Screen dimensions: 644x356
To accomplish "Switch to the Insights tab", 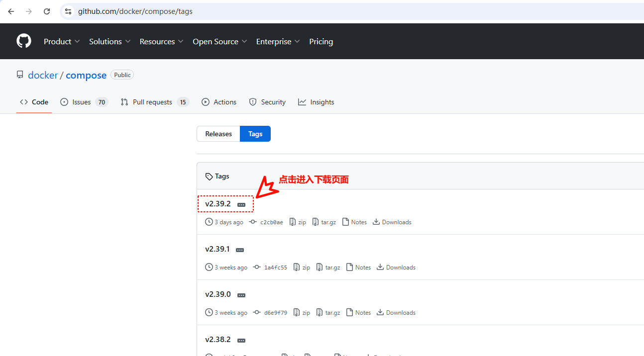I will point(316,102).
